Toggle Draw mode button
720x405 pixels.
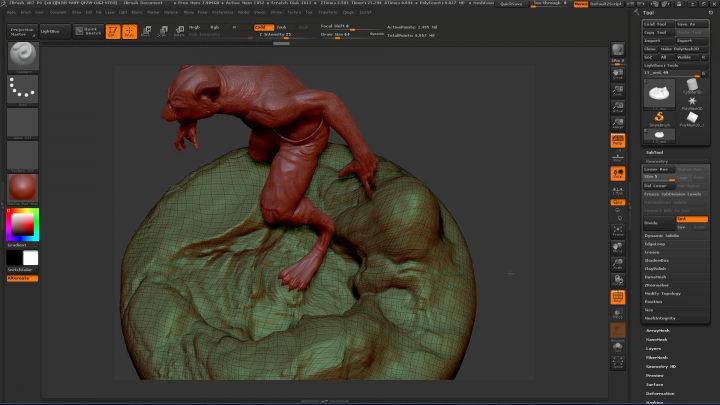point(129,31)
